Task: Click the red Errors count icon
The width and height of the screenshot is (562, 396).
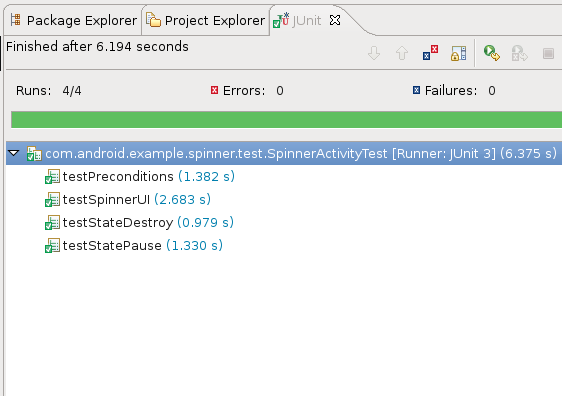Action: coord(214,90)
